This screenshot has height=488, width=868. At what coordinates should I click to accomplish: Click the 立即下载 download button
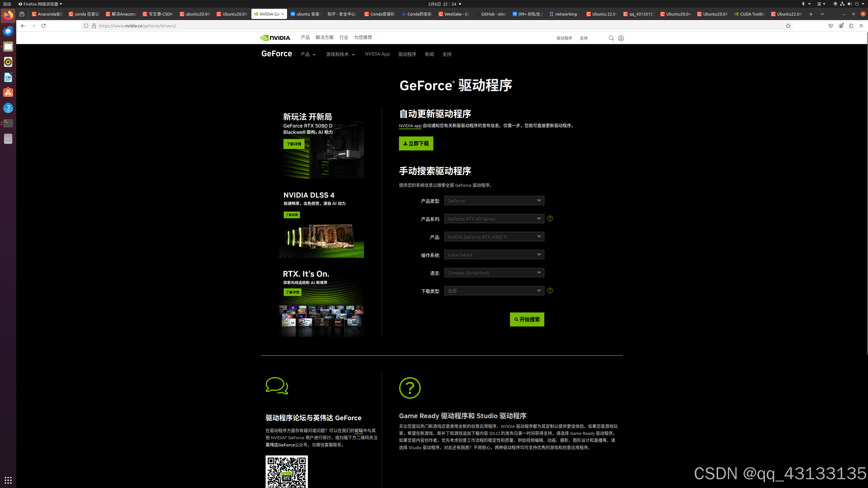coord(416,143)
